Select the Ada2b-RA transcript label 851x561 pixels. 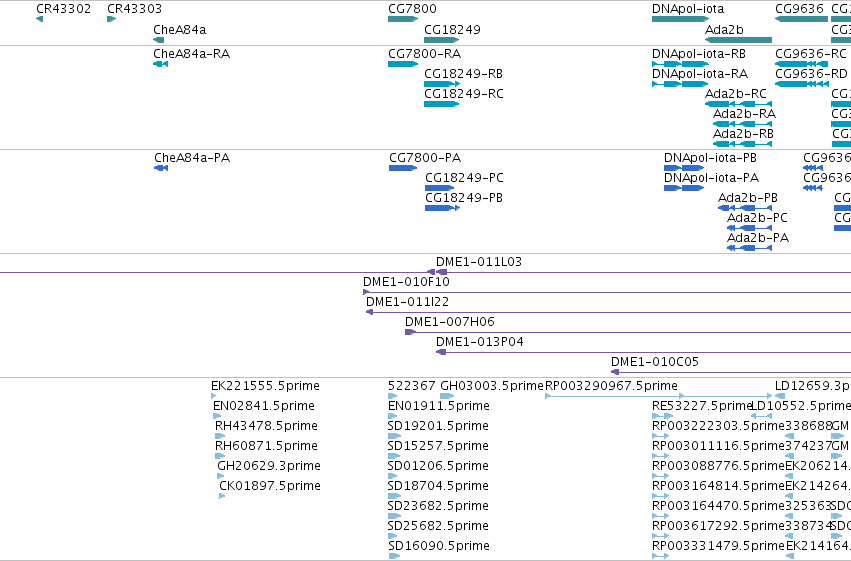coord(744,114)
